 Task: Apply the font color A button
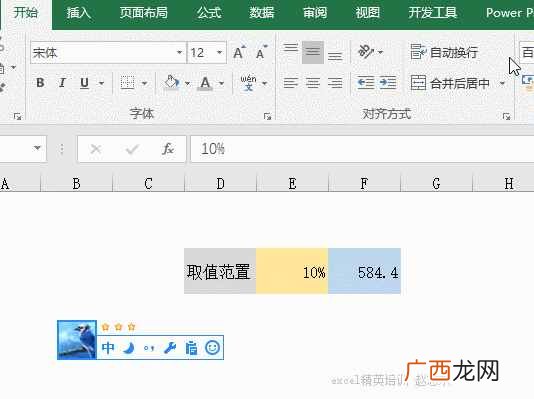(205, 83)
